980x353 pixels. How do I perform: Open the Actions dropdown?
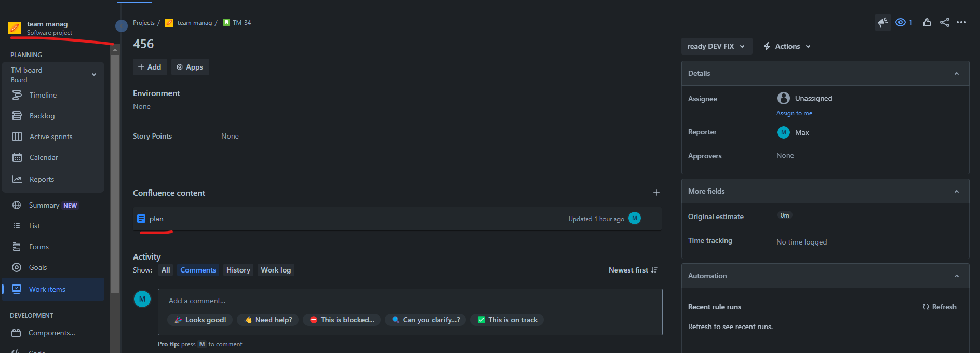pyautogui.click(x=787, y=46)
